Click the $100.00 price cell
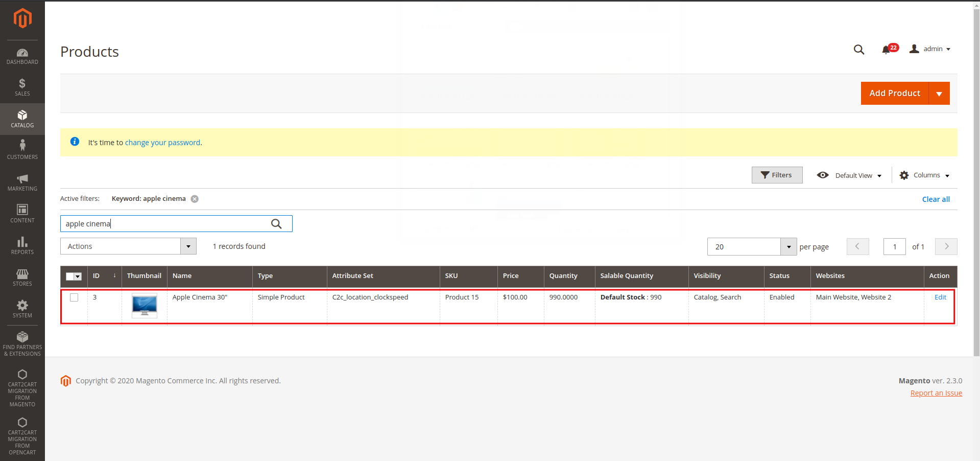Viewport: 980px width, 461px height. coord(521,306)
